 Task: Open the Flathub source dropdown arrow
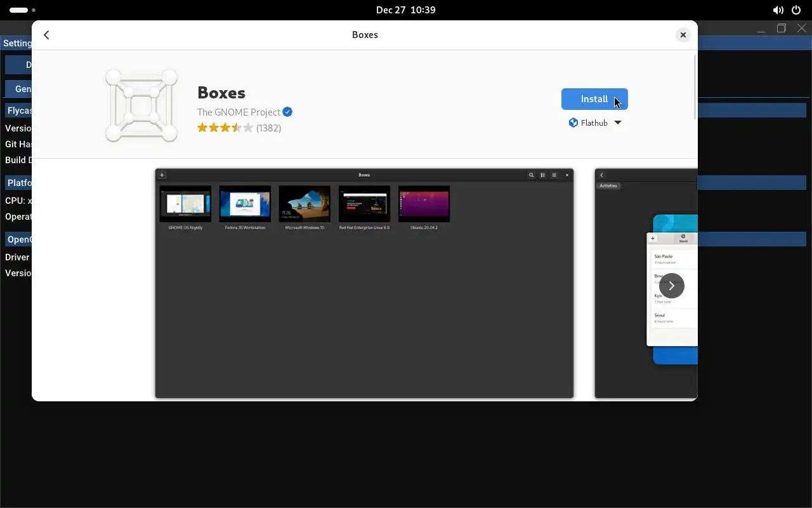click(618, 123)
